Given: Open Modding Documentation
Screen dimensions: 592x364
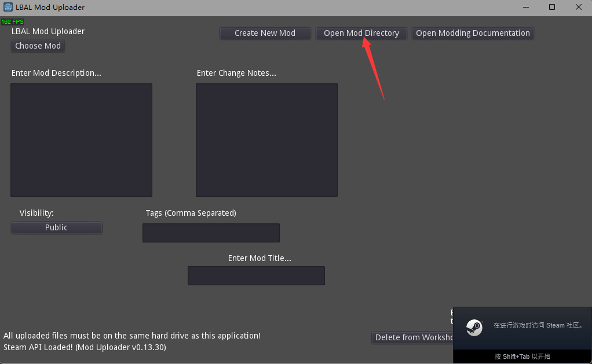Looking at the screenshot, I should (x=473, y=33).
